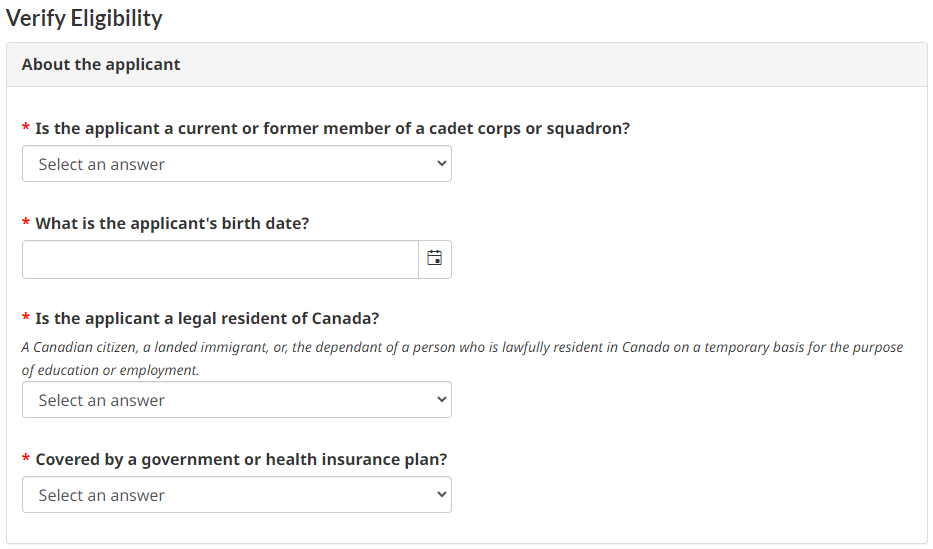Click "Select an answer" under insurance plan question
933x549 pixels.
102,495
